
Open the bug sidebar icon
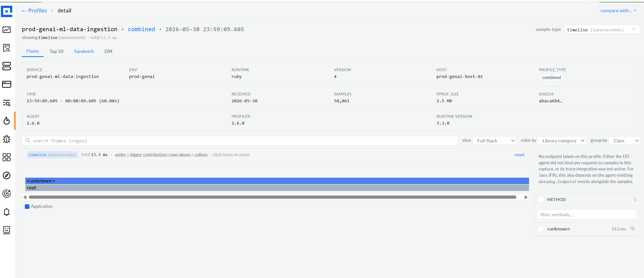(x=7, y=139)
